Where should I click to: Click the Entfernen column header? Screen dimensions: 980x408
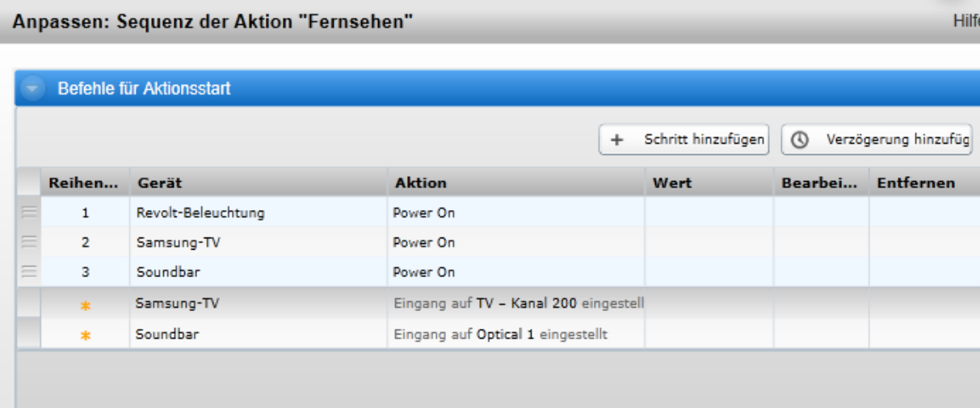coord(915,183)
